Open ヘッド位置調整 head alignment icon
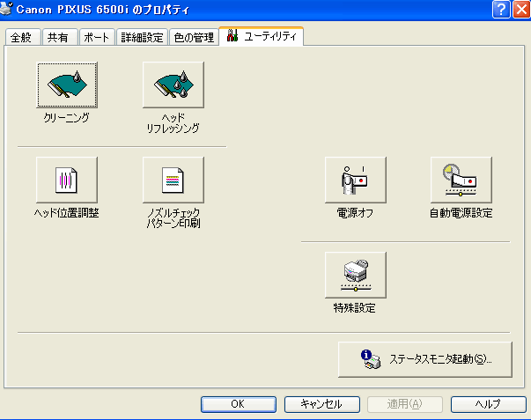The height and width of the screenshot is (420, 531). 67,180
